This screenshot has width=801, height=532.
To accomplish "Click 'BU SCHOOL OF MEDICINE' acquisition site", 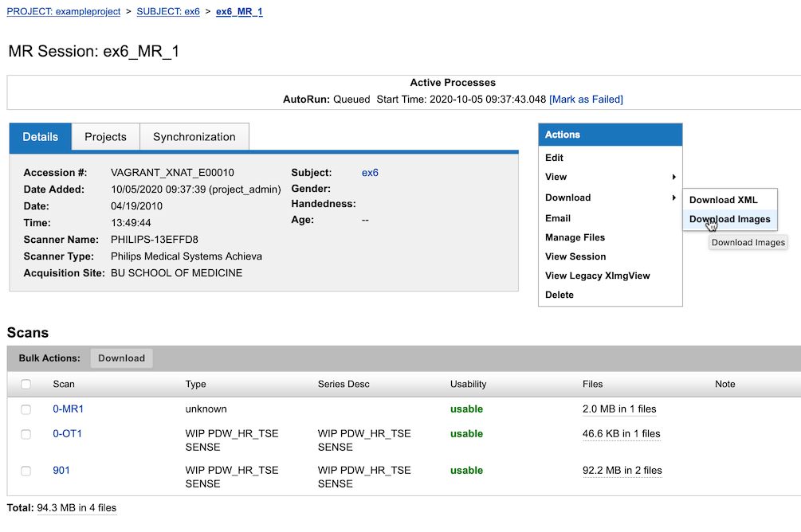I will tap(177, 273).
